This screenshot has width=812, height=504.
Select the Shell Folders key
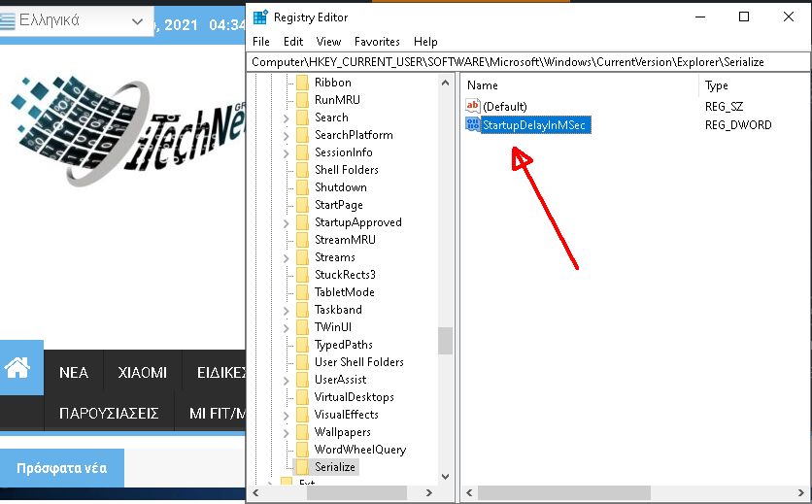click(x=347, y=170)
